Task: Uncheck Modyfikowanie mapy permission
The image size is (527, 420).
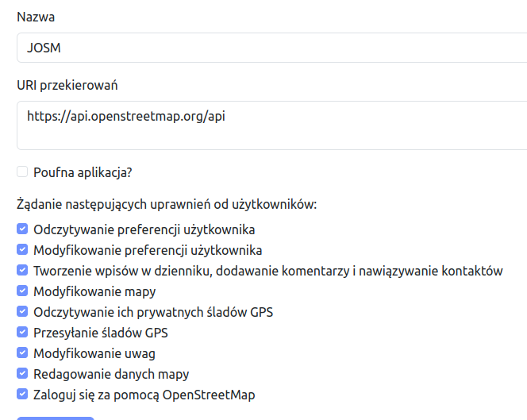Action: tap(22, 291)
